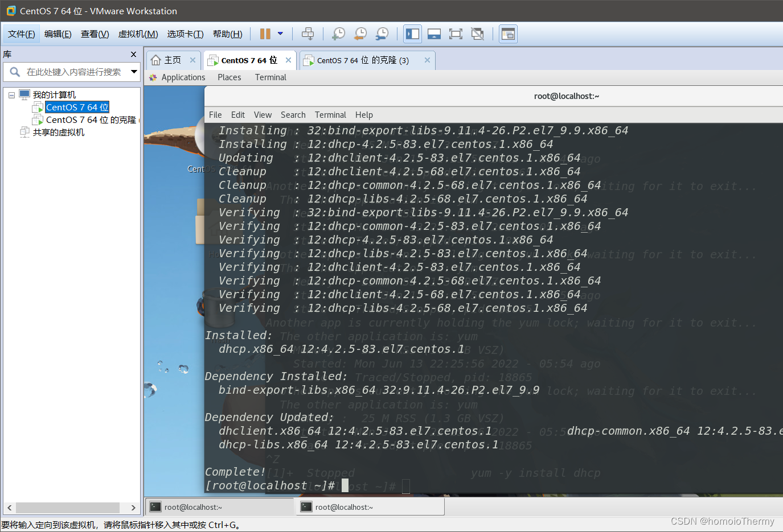Click the CentOS desktop icon label behind terminal
The width and height of the screenshot is (783, 532).
pyautogui.click(x=196, y=169)
